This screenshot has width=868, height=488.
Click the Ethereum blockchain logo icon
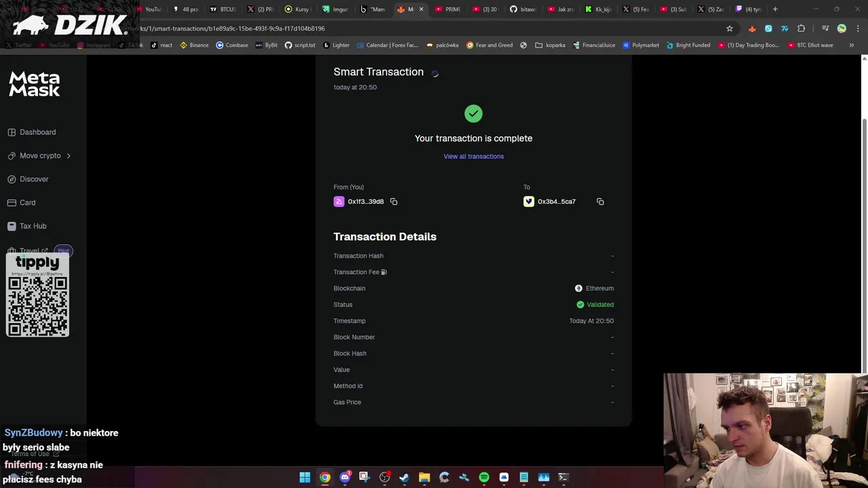[578, 288]
